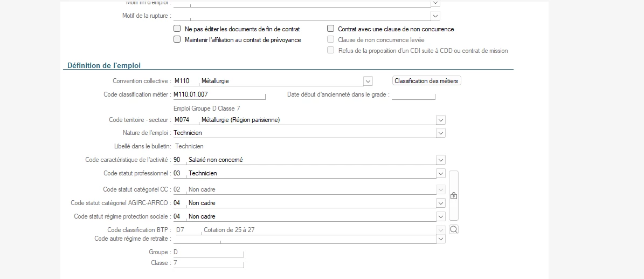Open the Motif de la rupture dropdown
Viewport: 644px width, 279px height.
pos(436,16)
